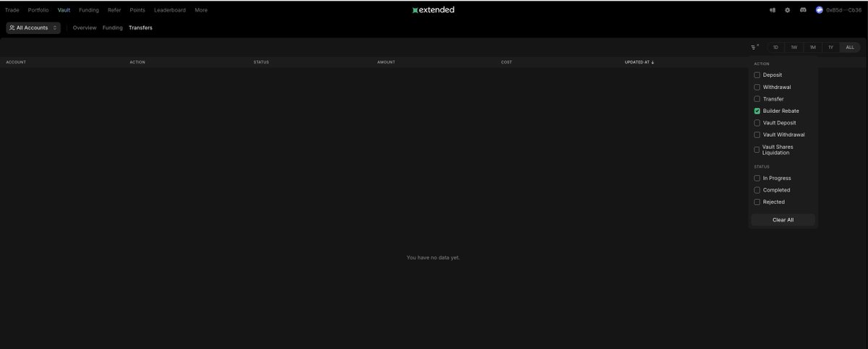Go to the Trade page

12,10
